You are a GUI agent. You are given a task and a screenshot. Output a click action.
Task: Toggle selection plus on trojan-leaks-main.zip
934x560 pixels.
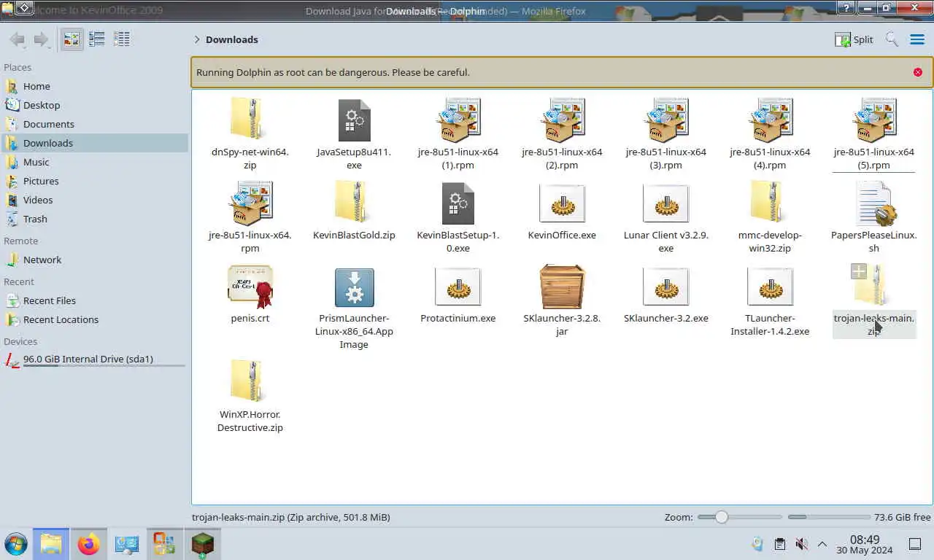(x=859, y=271)
